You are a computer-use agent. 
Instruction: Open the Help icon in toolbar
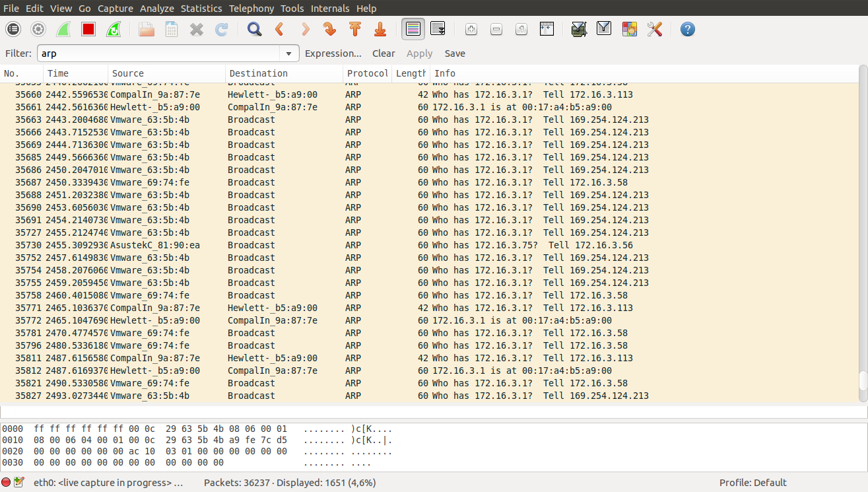pos(688,29)
